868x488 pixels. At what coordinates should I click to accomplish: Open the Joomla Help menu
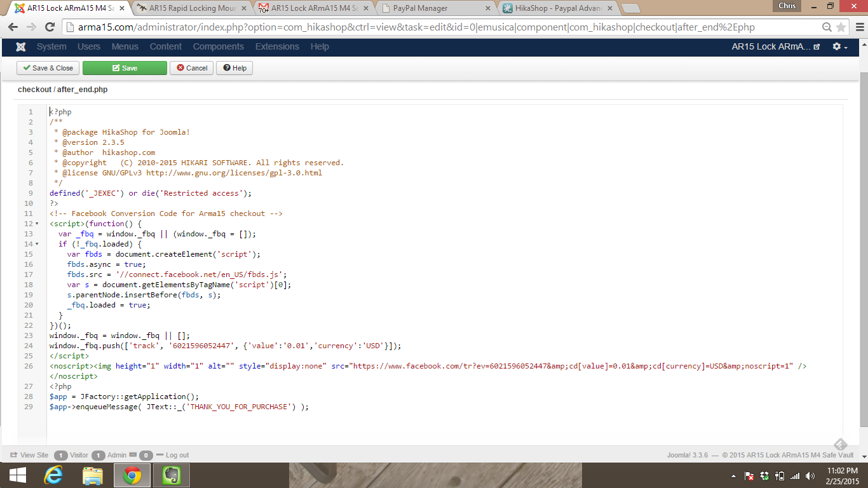pyautogui.click(x=320, y=47)
